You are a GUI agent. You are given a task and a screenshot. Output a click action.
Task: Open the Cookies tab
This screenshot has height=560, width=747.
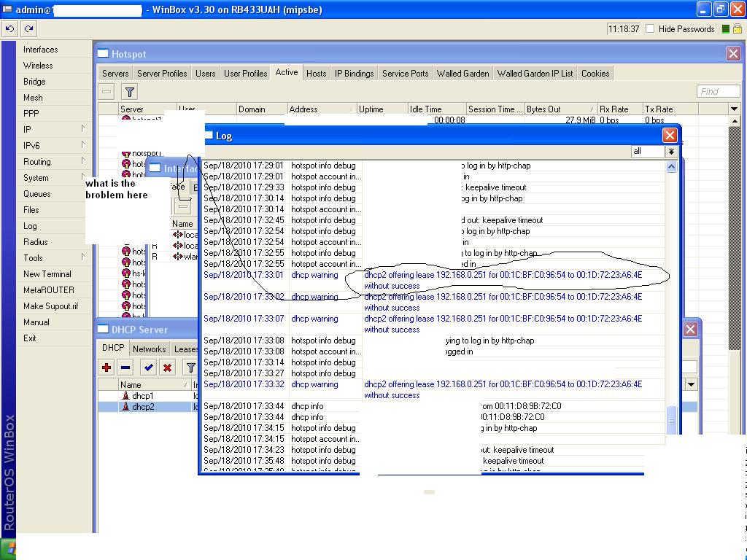click(595, 74)
